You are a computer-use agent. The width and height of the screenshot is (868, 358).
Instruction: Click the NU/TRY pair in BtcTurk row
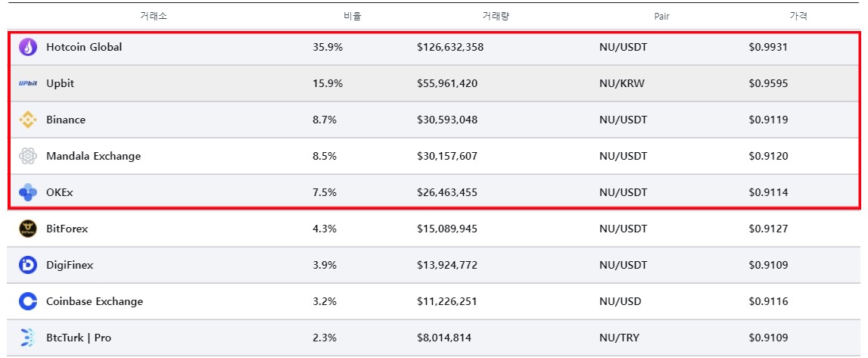pos(619,338)
